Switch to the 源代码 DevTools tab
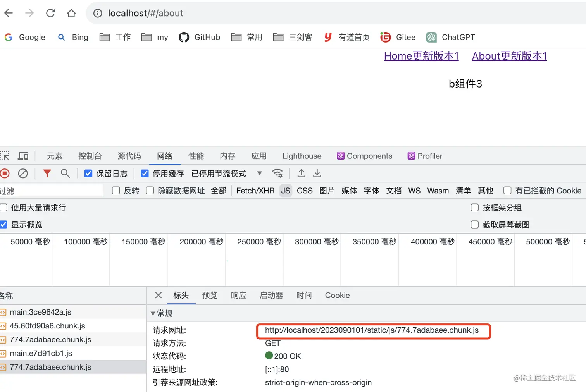Viewport: 586px width, 392px height. (x=129, y=156)
